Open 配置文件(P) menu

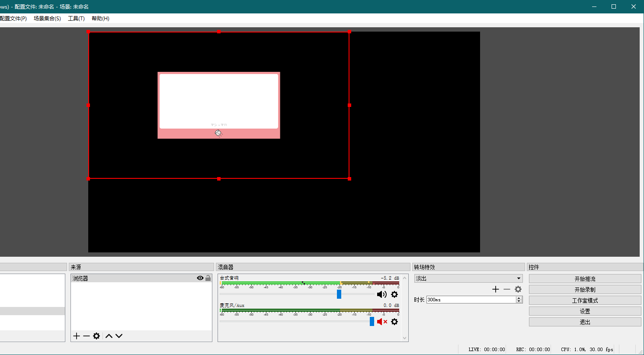pos(13,18)
